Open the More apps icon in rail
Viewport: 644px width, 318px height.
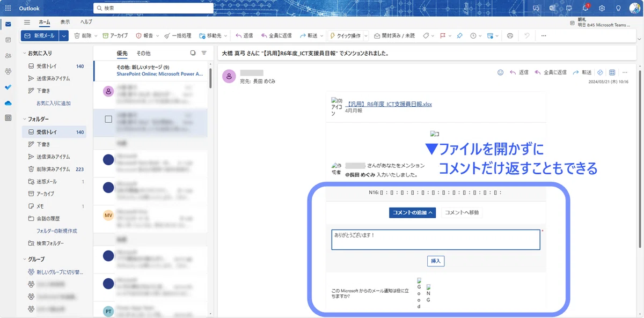8,117
